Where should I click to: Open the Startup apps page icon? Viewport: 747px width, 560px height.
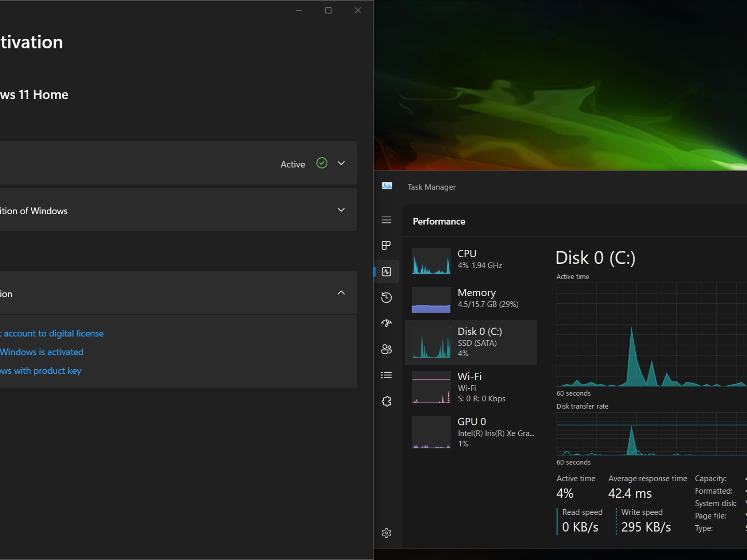tap(386, 323)
